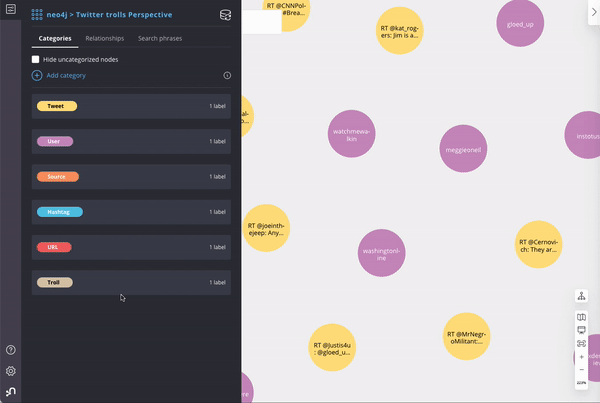600x403 pixels.
Task: Open the Settings gear icon
Action: pos(11,371)
